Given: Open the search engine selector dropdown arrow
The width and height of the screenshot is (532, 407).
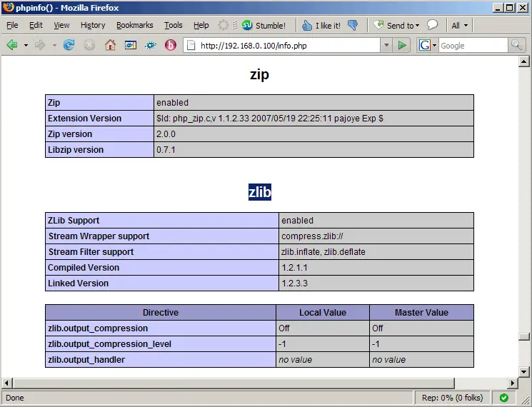Looking at the screenshot, I should coord(434,45).
